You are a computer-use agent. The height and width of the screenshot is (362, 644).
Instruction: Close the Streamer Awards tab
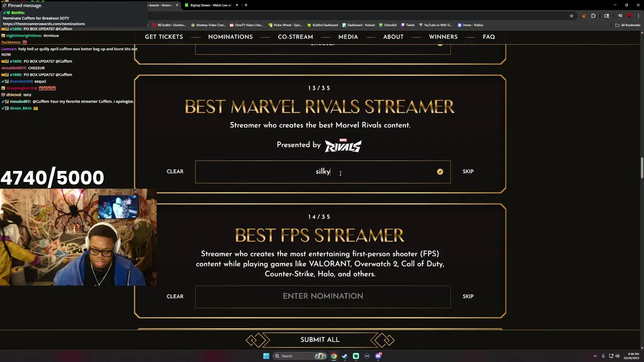177,5
